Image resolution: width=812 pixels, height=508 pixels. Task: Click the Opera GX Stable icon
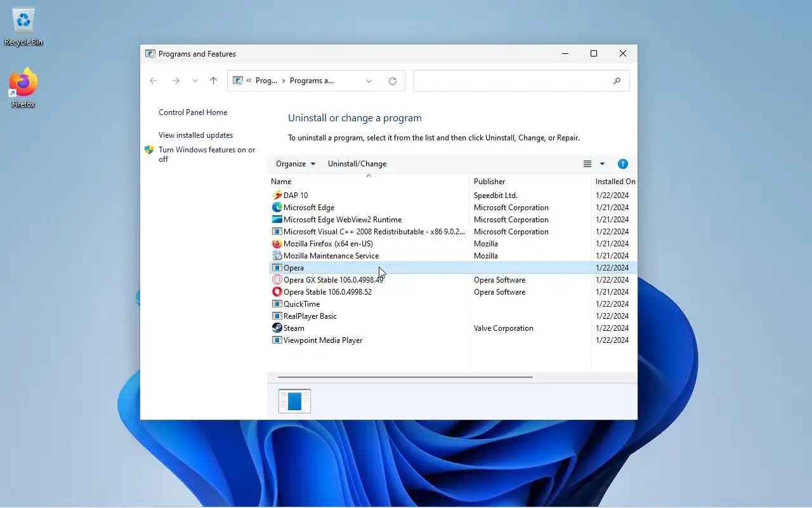[277, 280]
